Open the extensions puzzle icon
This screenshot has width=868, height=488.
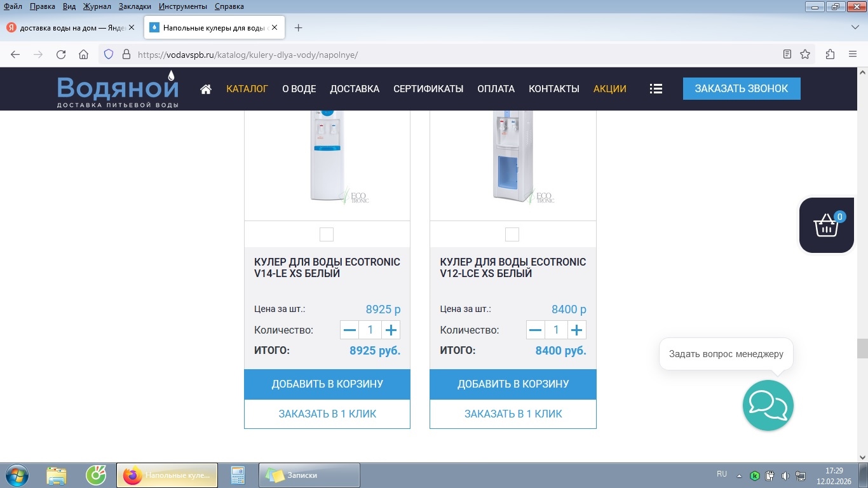click(x=830, y=55)
